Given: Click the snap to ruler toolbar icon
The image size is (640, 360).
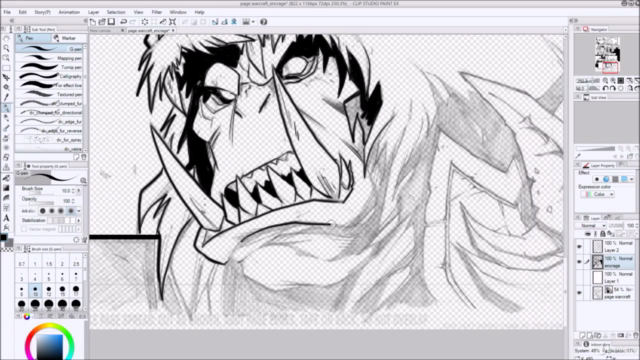Looking at the screenshot, I should tap(215, 22).
